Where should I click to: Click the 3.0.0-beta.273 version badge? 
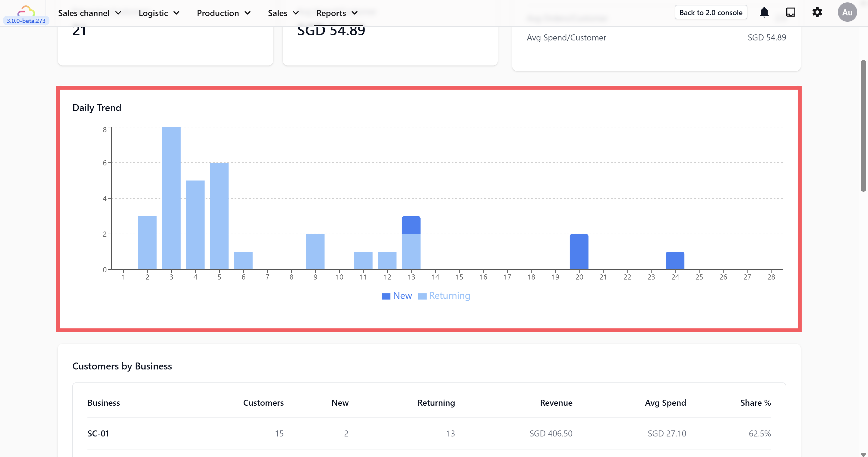tap(26, 21)
